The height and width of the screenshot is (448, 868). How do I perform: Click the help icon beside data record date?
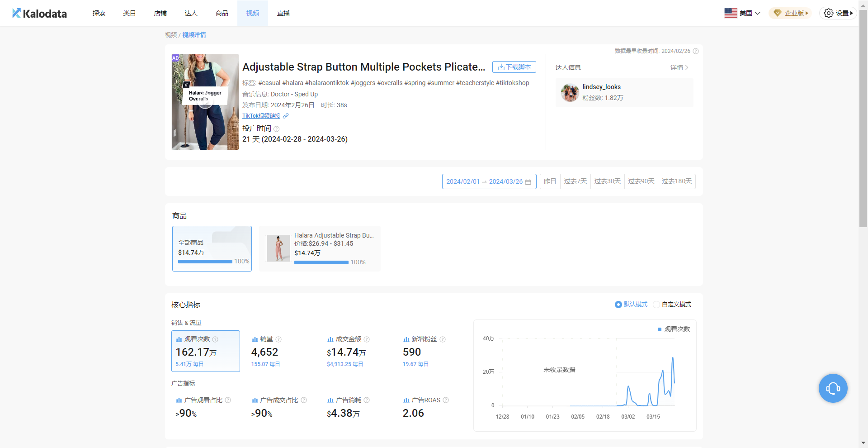tap(696, 51)
